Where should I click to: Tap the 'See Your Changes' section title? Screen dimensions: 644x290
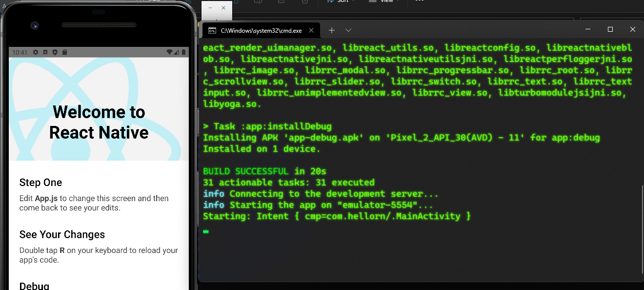coord(62,234)
